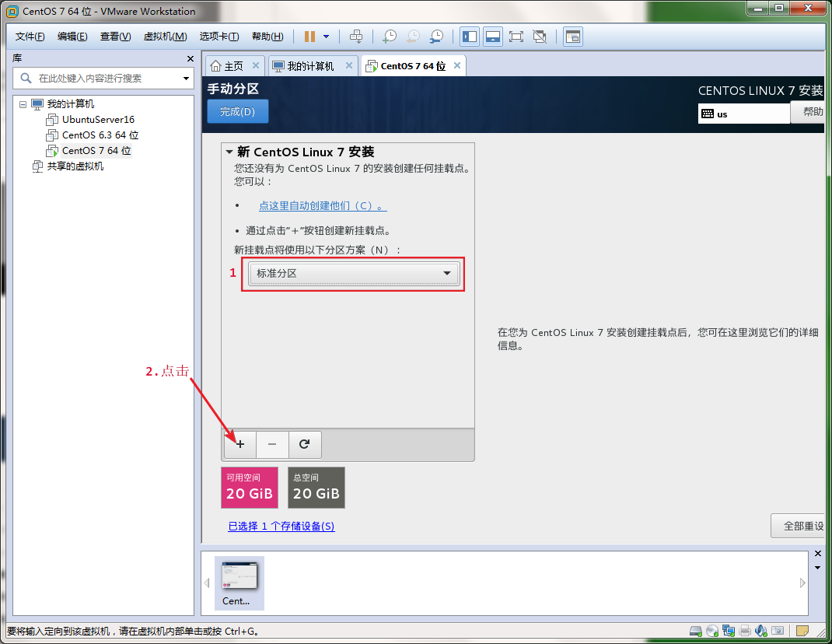Click the message log note icon
The width and height of the screenshot is (832, 644).
click(802, 631)
